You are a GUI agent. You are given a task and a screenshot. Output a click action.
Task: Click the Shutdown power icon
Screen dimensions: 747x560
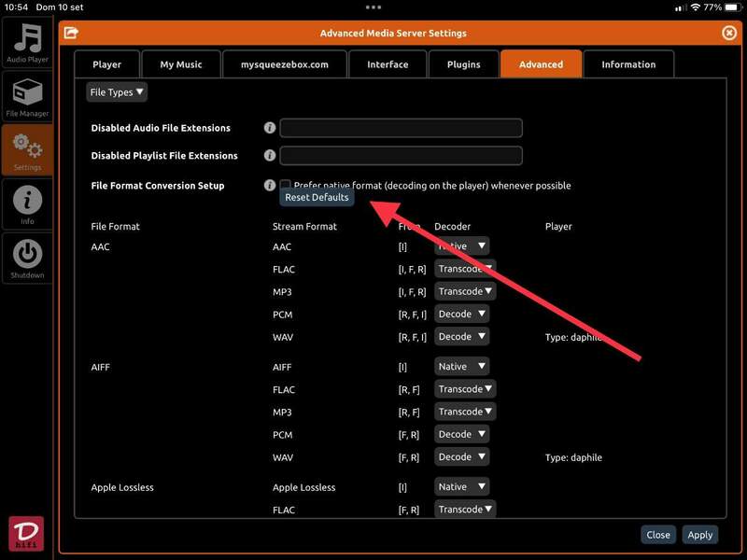[x=27, y=257]
